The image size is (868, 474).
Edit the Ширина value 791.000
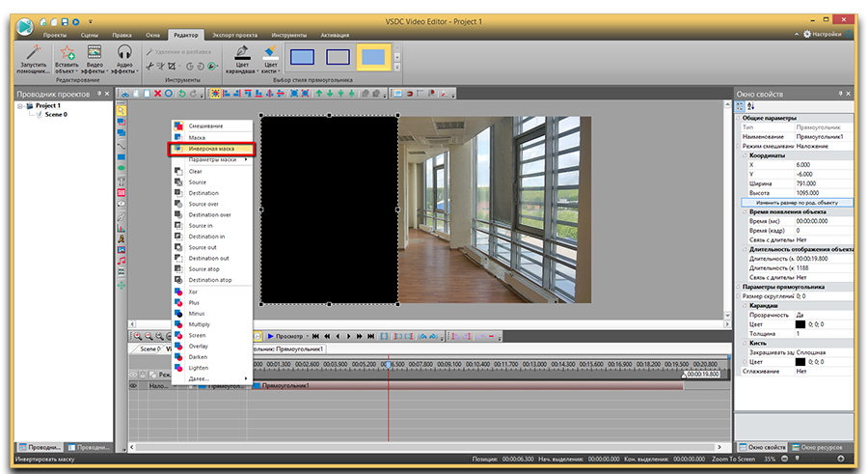click(824, 183)
